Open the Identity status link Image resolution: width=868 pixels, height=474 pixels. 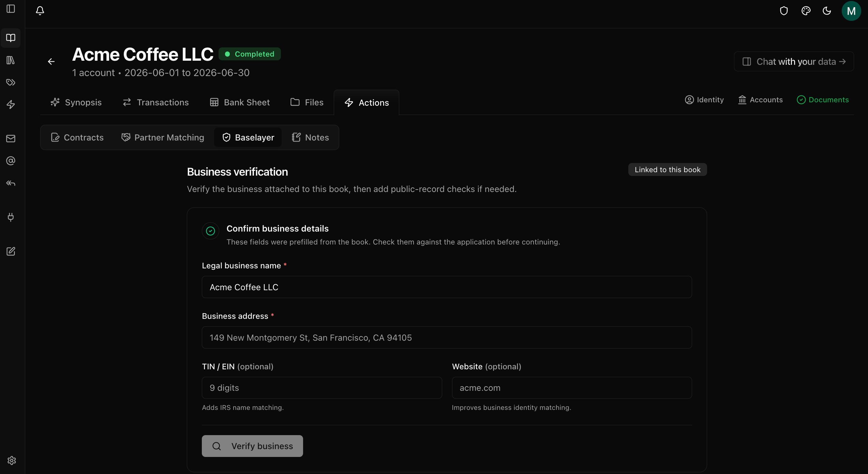(704, 100)
